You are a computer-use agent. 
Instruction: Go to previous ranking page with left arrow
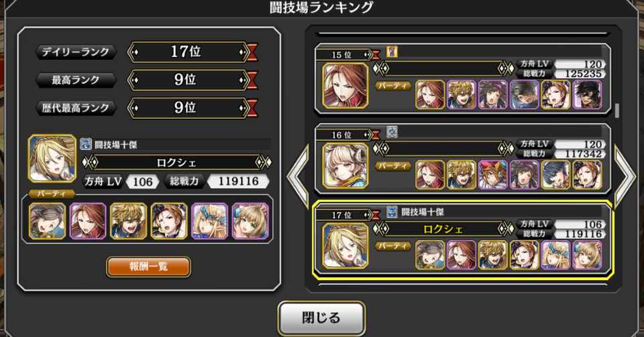pos(297,176)
